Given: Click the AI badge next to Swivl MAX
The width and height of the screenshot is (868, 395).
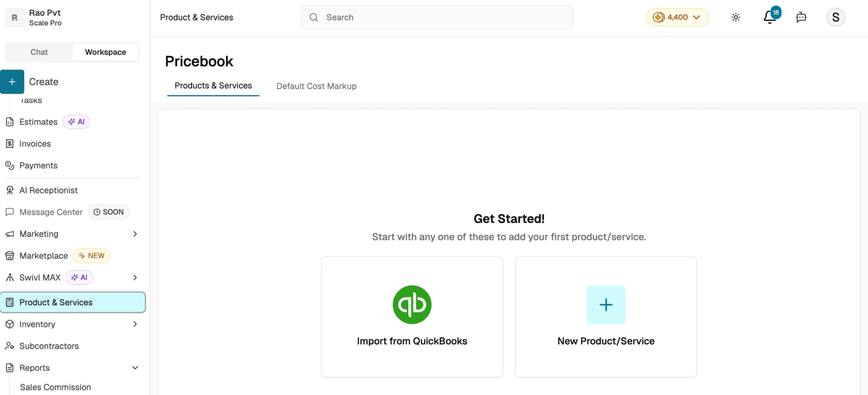Looking at the screenshot, I should coord(79,277).
